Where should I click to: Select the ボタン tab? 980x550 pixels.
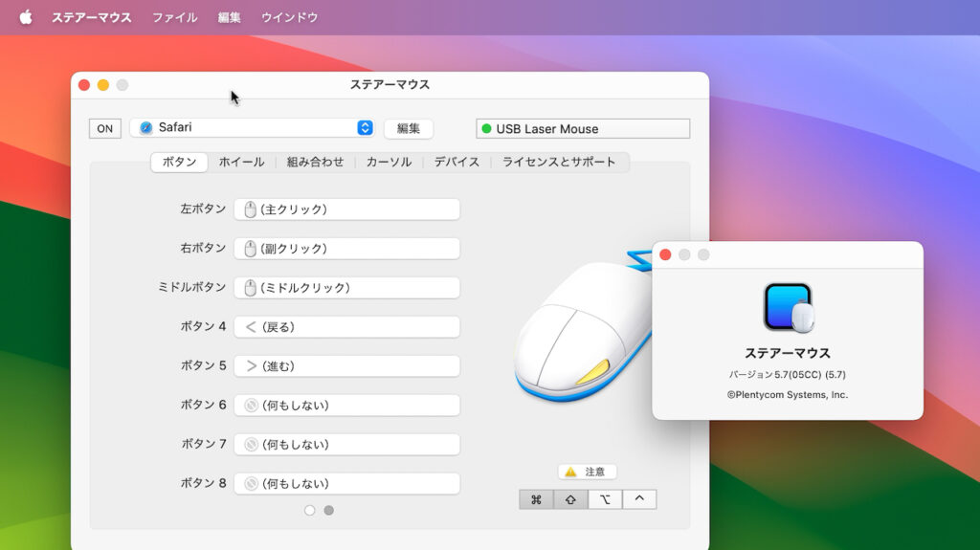(x=179, y=162)
